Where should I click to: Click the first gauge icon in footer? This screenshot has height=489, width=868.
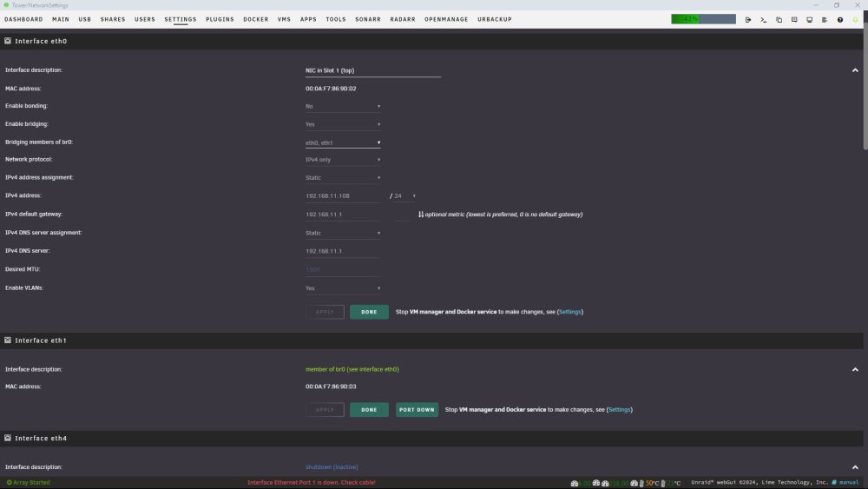[575, 483]
